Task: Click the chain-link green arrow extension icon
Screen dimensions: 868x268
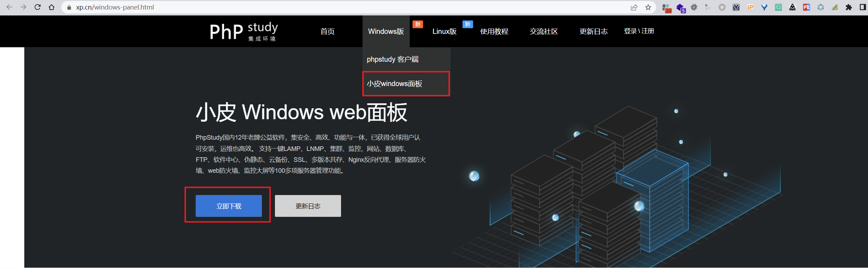Action: click(x=835, y=7)
